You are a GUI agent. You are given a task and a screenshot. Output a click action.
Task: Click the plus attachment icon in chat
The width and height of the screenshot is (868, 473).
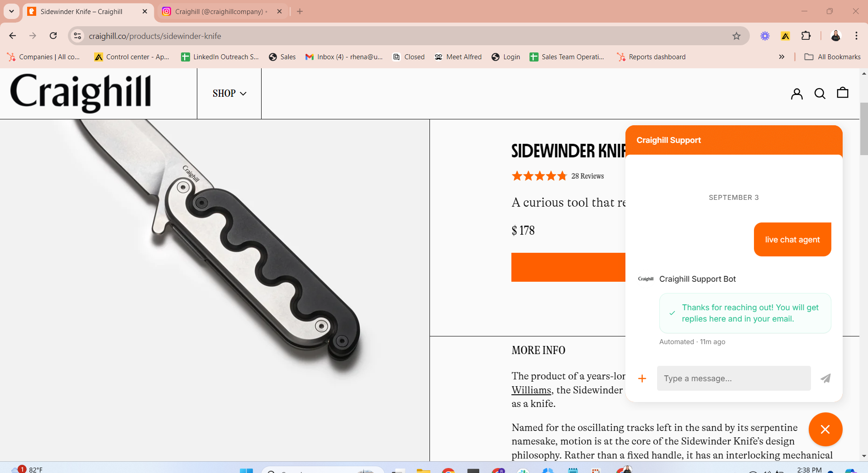pyautogui.click(x=642, y=378)
